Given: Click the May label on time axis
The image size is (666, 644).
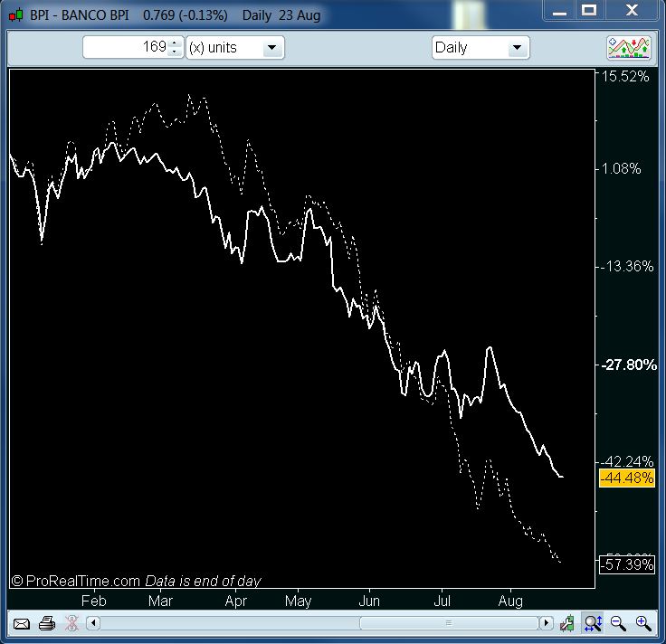Looking at the screenshot, I should 299,601.
